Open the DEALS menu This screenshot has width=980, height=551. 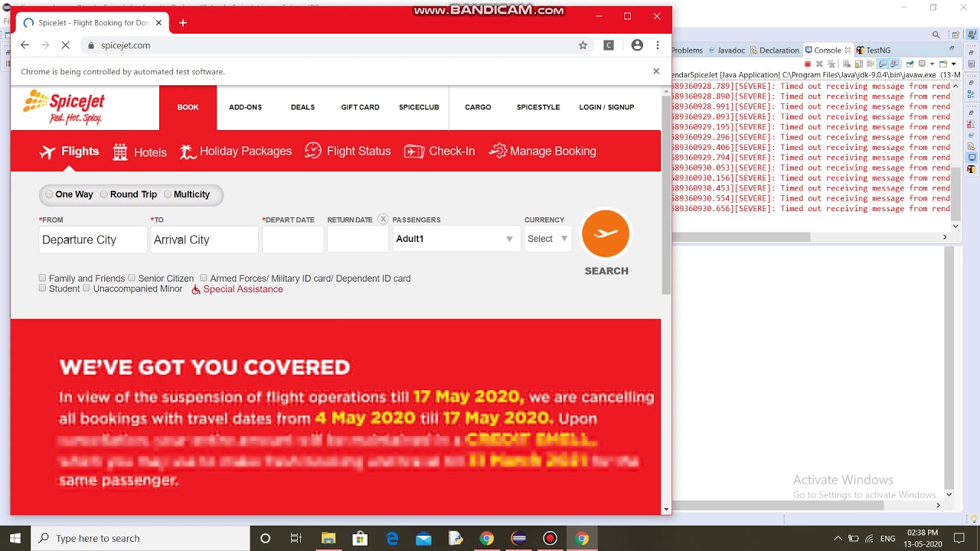(x=302, y=107)
